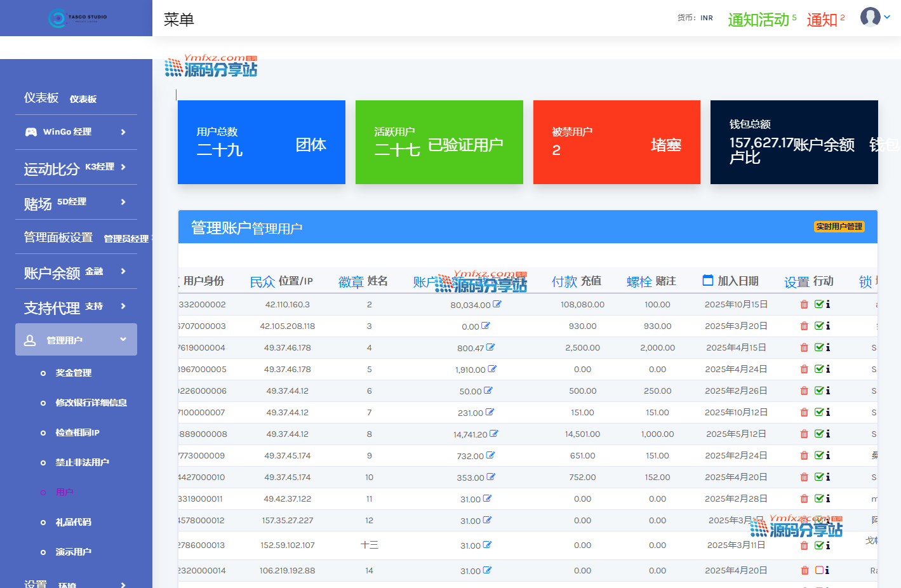Viewport: 901px width, 588px height.
Task: Edit the 80,034.00 account balance
Action: [x=497, y=304]
